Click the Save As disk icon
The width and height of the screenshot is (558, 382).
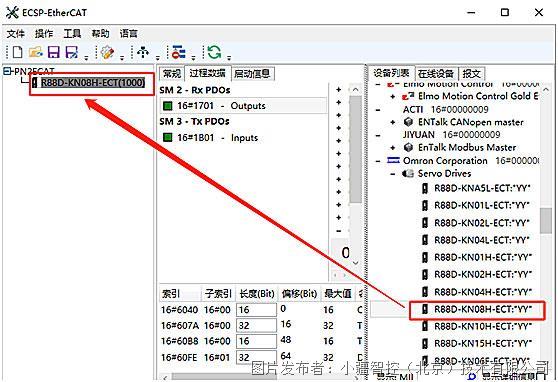72,52
